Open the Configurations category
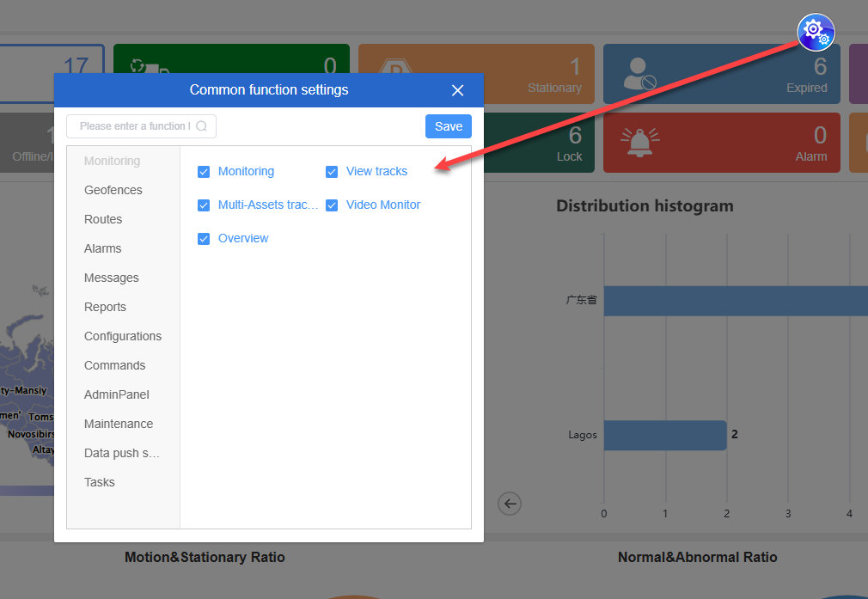 pyautogui.click(x=123, y=336)
